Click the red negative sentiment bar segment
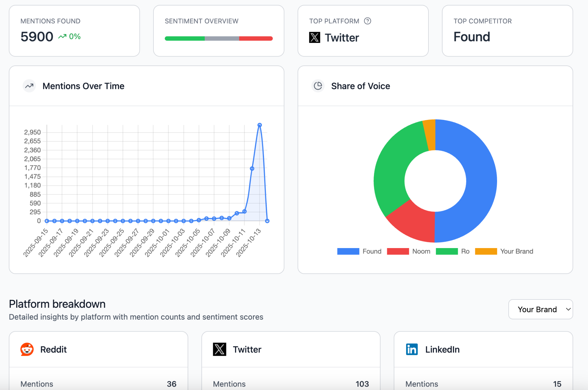 click(x=256, y=39)
